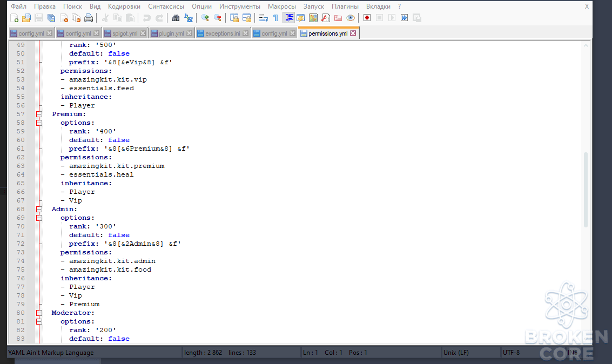
Task: Click line number 68 in the margin
Action: pos(21,210)
